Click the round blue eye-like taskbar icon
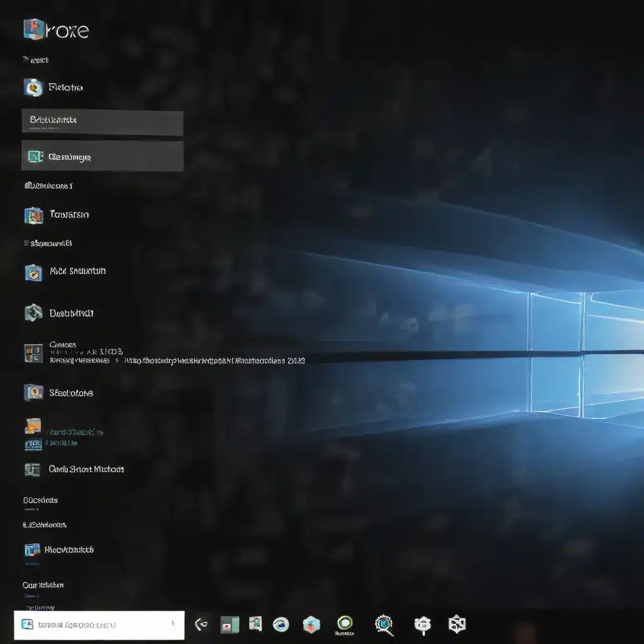This screenshot has height=644, width=644. (x=281, y=625)
